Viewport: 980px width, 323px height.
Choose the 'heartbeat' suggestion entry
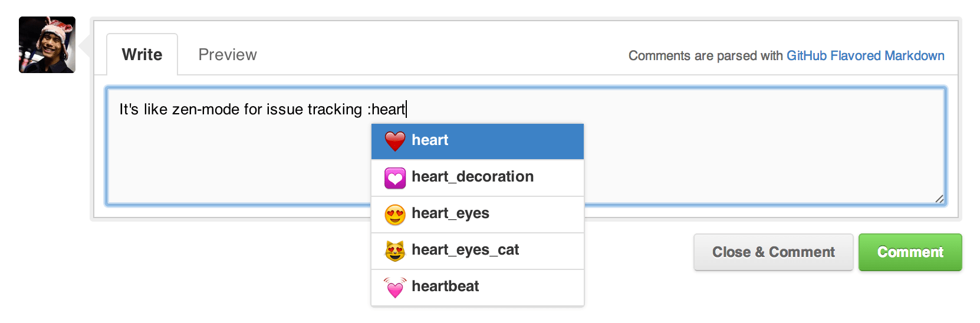[x=445, y=286]
